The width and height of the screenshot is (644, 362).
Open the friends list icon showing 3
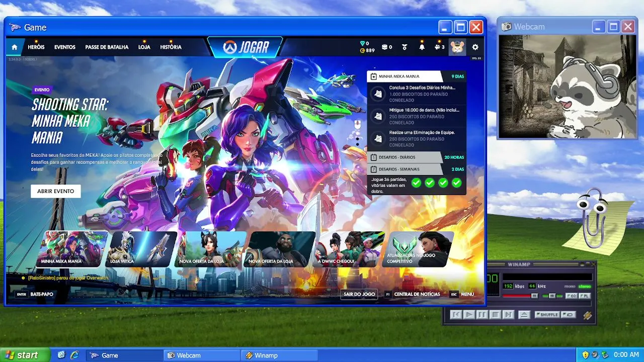click(439, 47)
